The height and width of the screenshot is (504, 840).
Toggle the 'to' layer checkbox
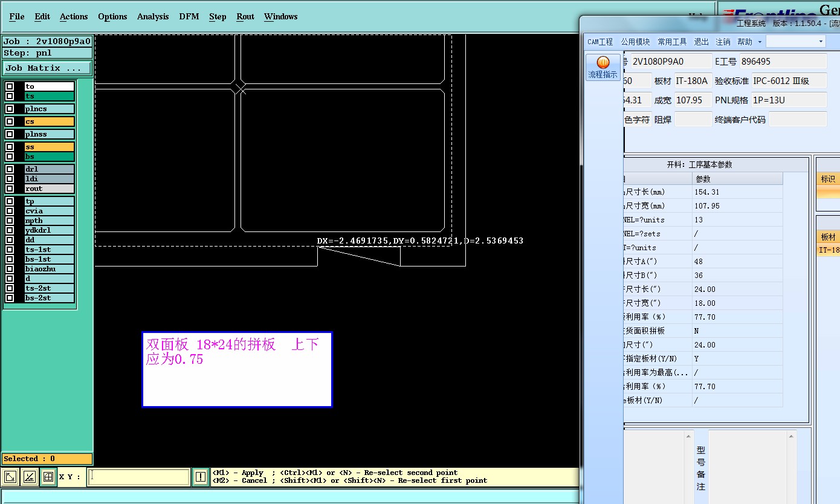(10, 86)
